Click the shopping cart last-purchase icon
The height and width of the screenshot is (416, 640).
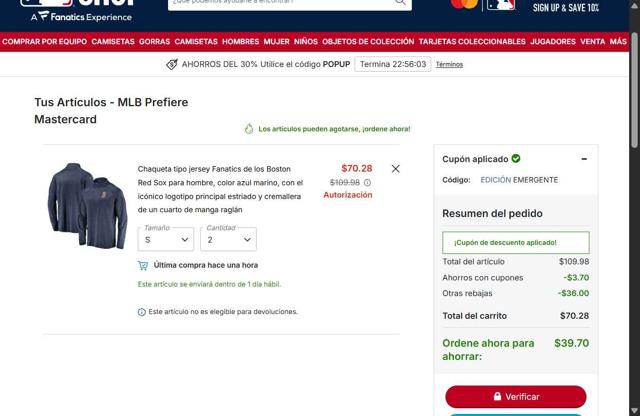tap(143, 266)
